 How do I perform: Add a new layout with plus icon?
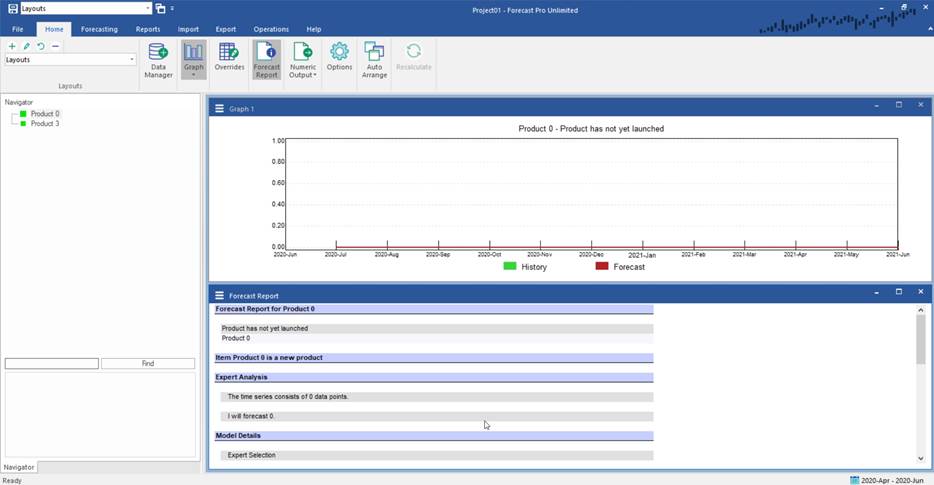(x=11, y=46)
